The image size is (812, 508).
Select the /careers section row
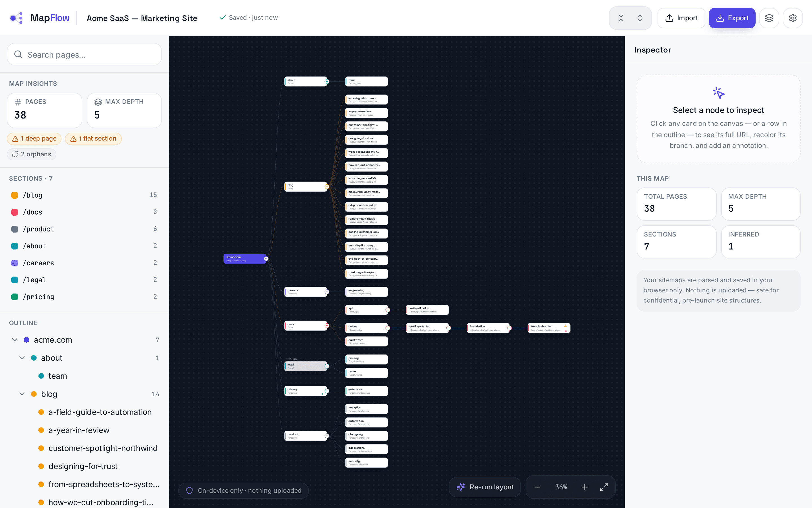pyautogui.click(x=84, y=263)
